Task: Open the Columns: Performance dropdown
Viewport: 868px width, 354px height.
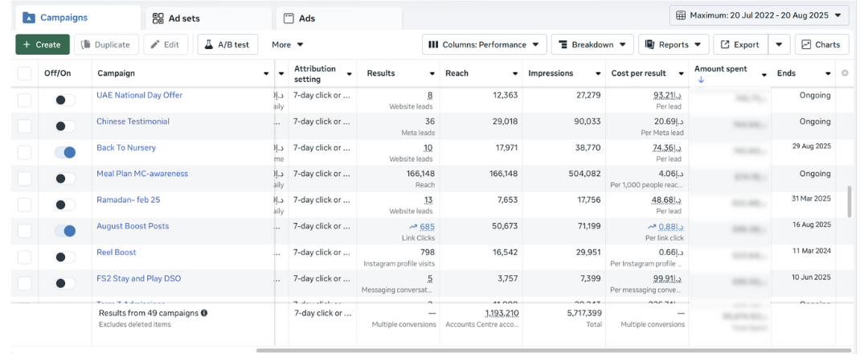Action: [485, 45]
